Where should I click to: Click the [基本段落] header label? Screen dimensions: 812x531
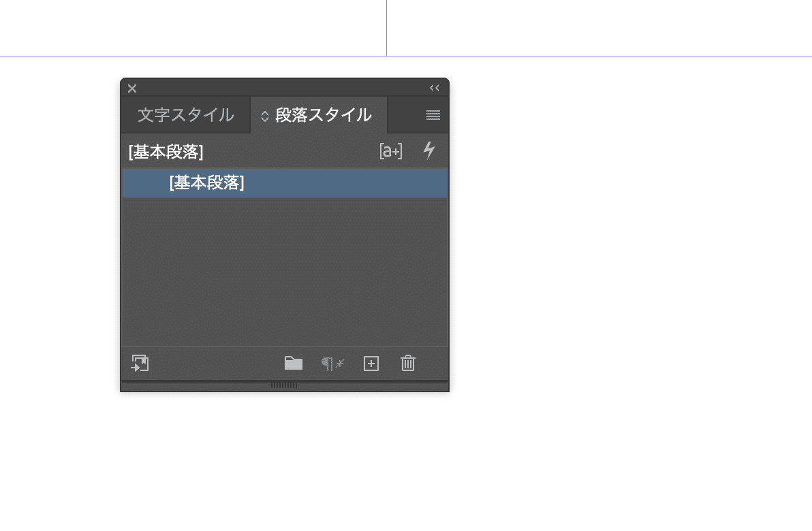click(x=166, y=152)
